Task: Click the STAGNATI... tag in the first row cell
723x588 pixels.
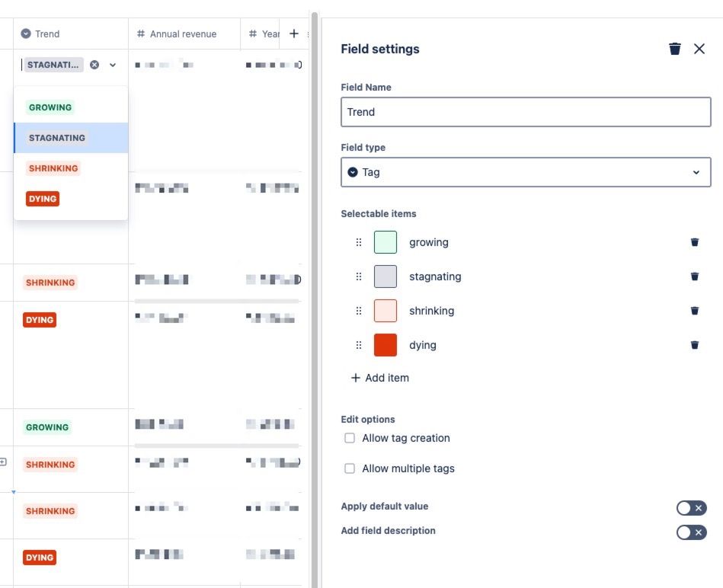Action: point(53,65)
